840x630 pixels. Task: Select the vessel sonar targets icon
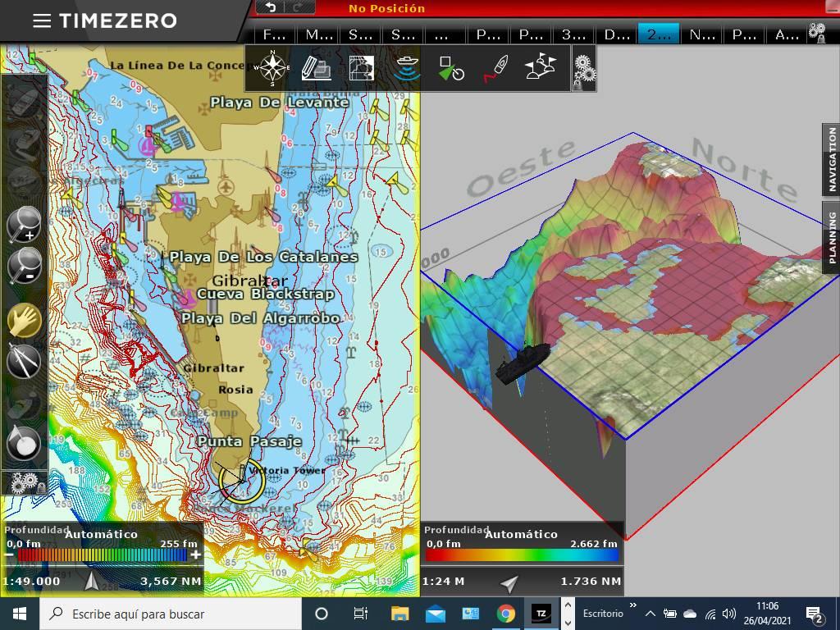tap(407, 67)
